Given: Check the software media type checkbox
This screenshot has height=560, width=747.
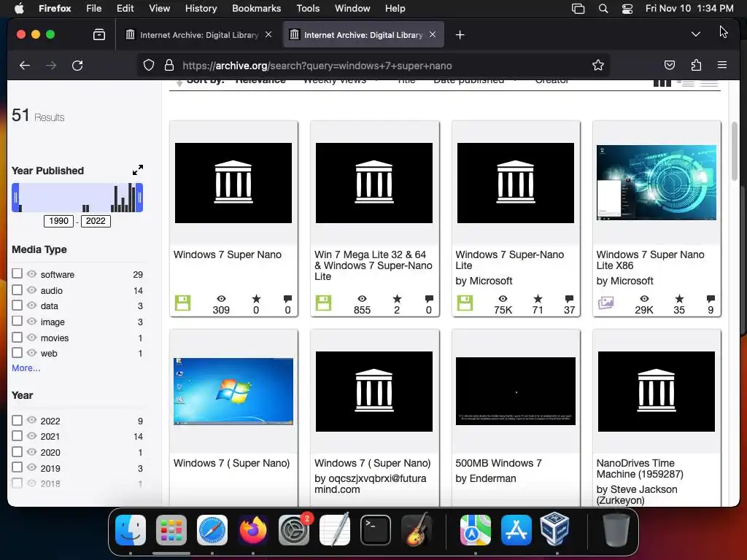Looking at the screenshot, I should [x=18, y=273].
